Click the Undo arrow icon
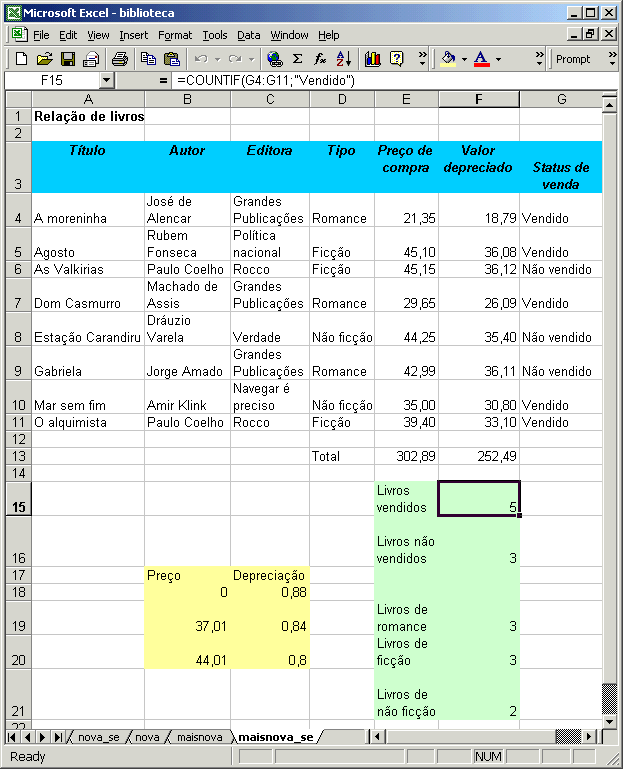This screenshot has height=769, width=623. click(x=200, y=59)
